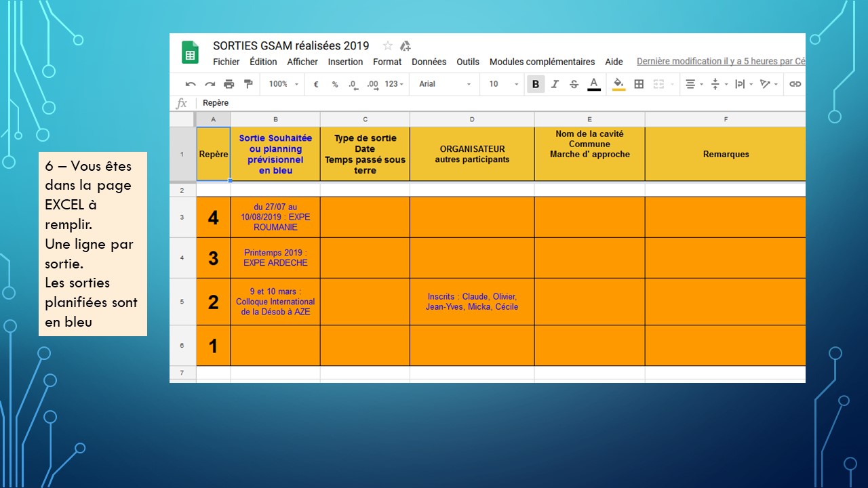Open the text wrapping dropdown
The width and height of the screenshot is (868, 488).
(743, 84)
